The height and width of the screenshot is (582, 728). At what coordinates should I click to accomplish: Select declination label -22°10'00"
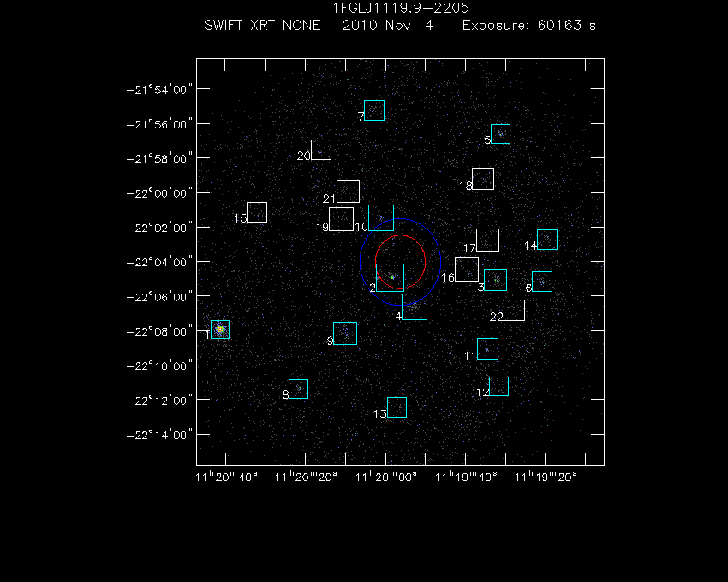pyautogui.click(x=159, y=365)
